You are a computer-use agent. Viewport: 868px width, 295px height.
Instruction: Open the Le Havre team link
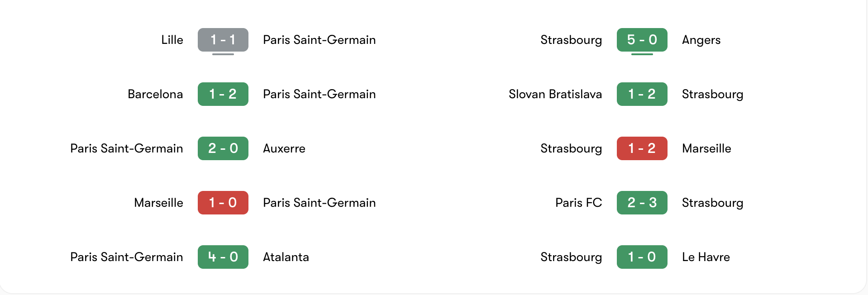coord(706,257)
